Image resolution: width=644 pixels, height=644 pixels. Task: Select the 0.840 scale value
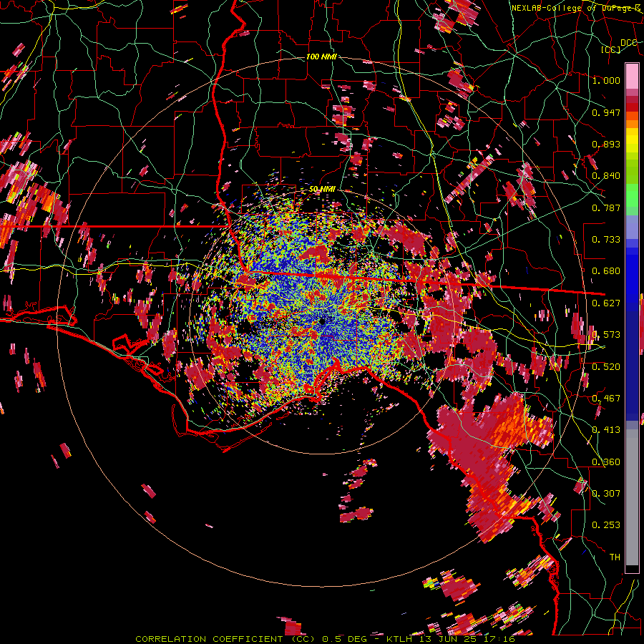(606, 176)
